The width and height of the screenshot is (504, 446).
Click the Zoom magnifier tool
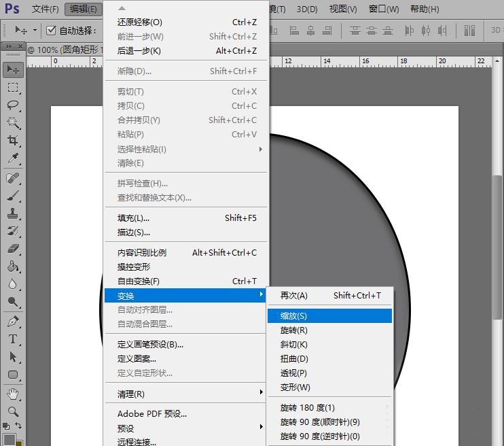(13, 412)
